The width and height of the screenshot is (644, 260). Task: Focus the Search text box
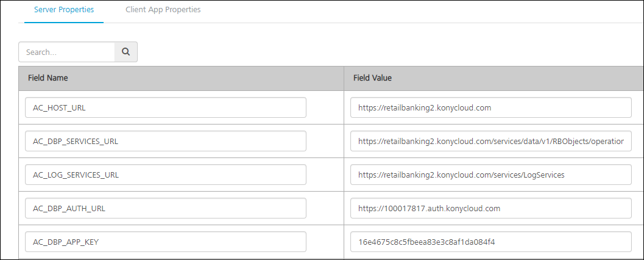66,52
